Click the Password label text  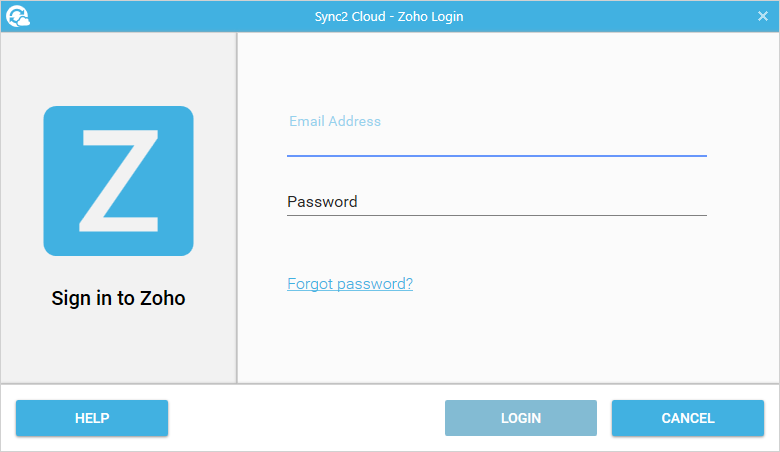[x=322, y=201]
